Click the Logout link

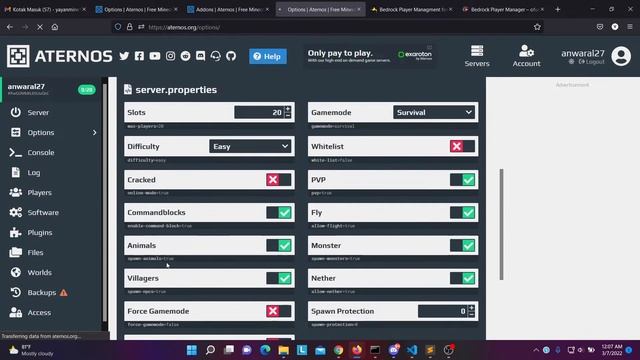(591, 62)
